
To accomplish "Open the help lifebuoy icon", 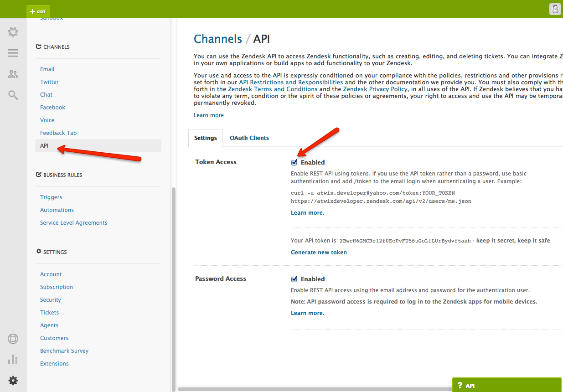I will [x=13, y=339].
